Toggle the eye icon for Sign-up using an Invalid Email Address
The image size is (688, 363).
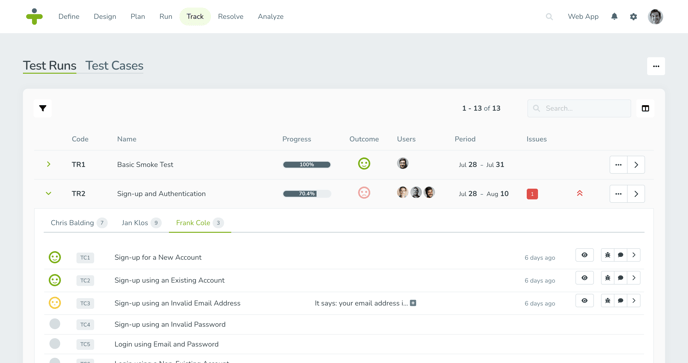click(584, 301)
